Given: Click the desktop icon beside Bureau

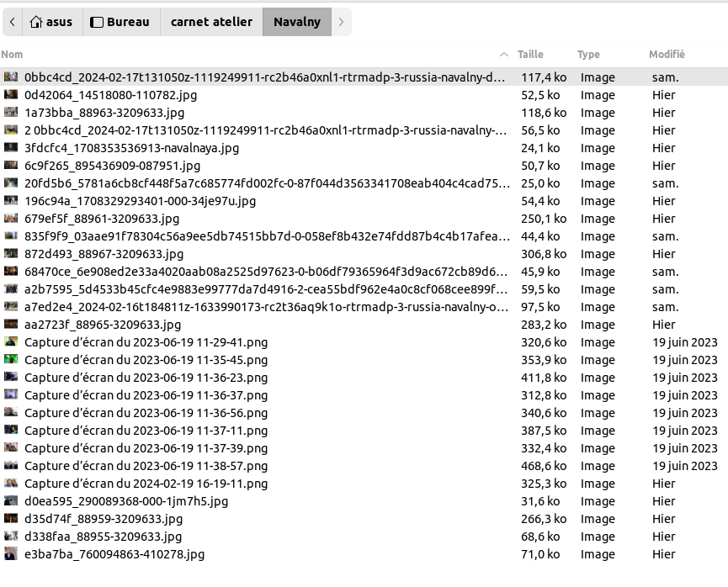Looking at the screenshot, I should pos(97,22).
